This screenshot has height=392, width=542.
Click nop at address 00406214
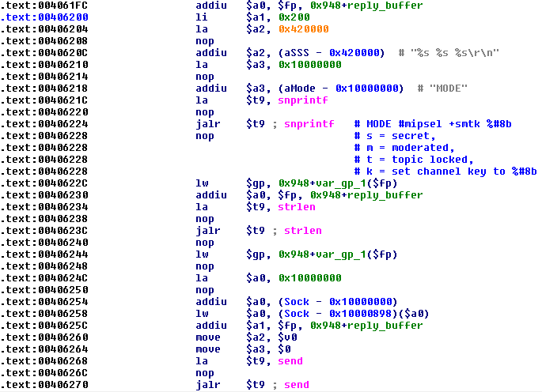[x=205, y=77]
